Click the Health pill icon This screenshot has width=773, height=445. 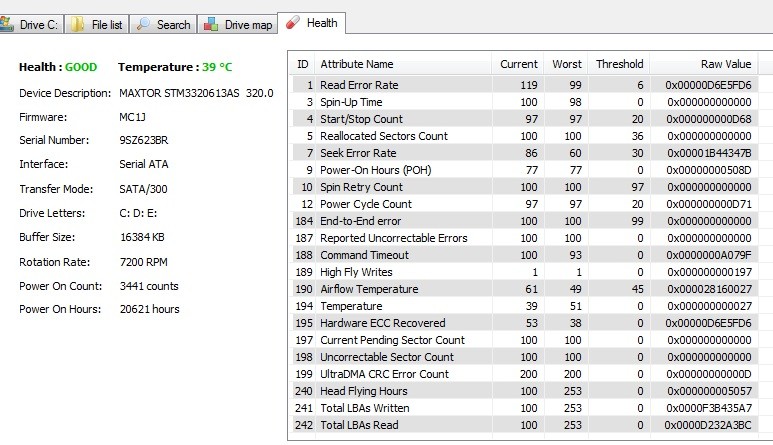(293, 23)
